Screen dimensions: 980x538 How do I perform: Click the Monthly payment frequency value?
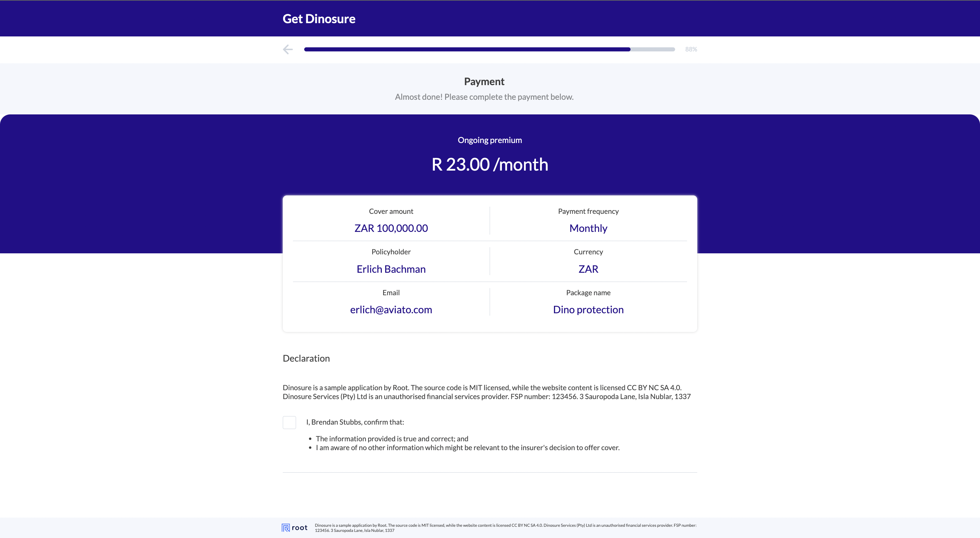(x=588, y=228)
